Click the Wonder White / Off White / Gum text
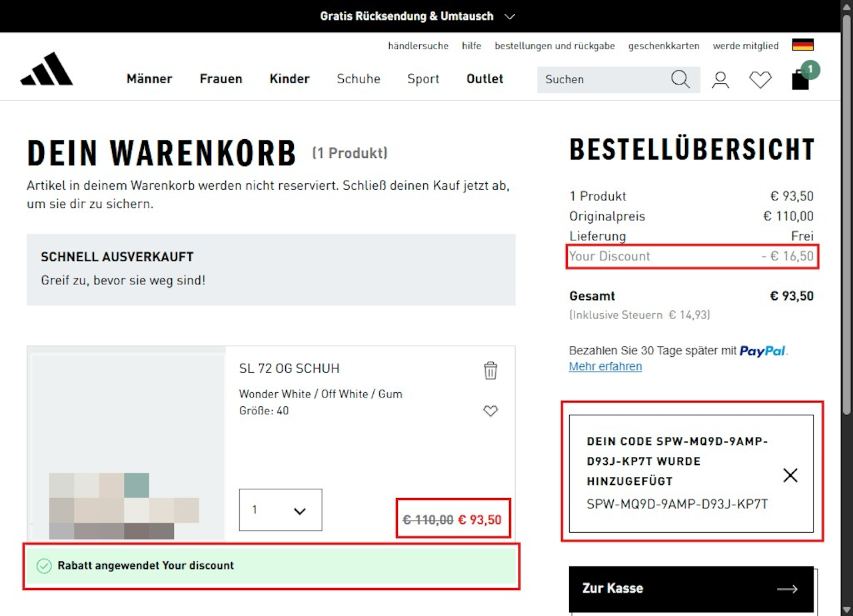Screen dimensions: 853x616 pos(321,394)
